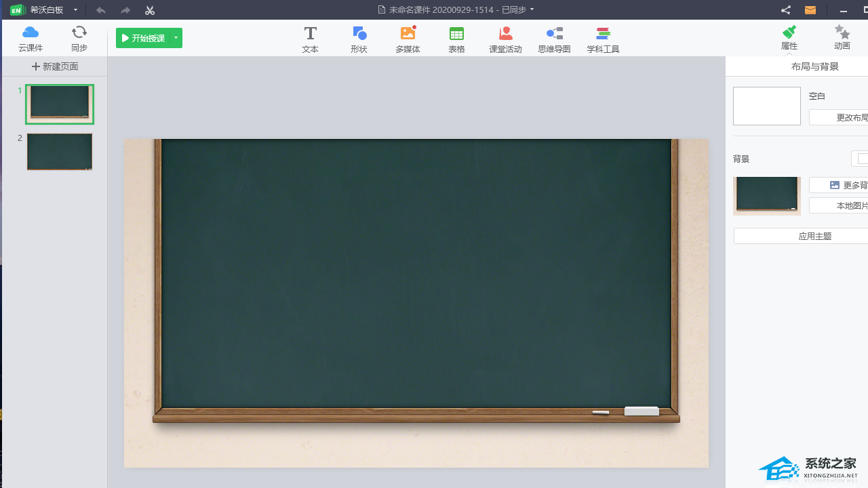Click the blank layout preview box

767,106
